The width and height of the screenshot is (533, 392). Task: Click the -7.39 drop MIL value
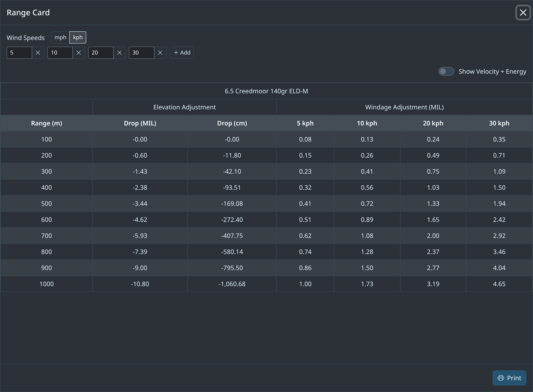(x=140, y=252)
